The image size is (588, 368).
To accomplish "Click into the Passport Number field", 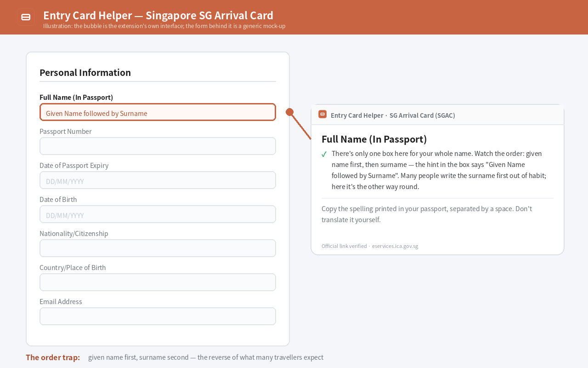I will 158,146.
